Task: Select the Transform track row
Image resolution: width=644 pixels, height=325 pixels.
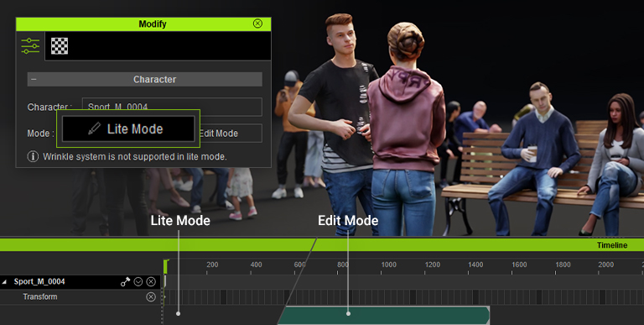Action: tap(80, 297)
